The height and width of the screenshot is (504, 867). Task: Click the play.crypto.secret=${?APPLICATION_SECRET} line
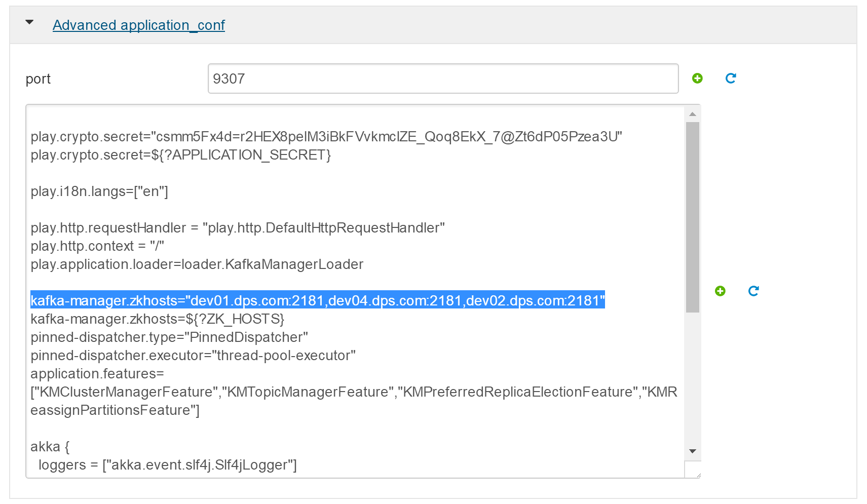(180, 154)
